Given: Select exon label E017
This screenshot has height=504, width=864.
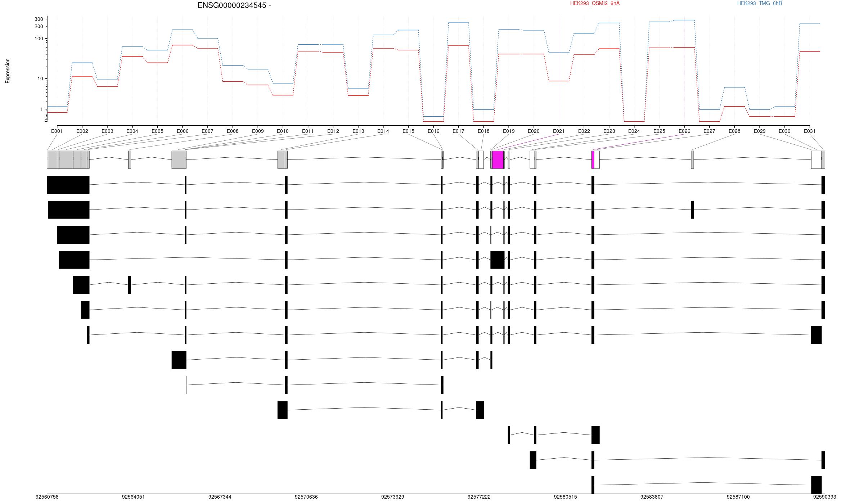Looking at the screenshot, I should pos(458,131).
